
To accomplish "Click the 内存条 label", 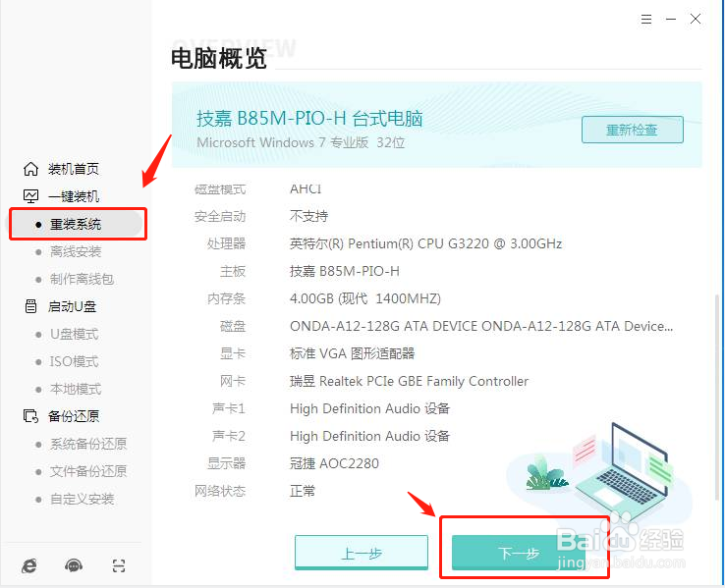I will [226, 298].
